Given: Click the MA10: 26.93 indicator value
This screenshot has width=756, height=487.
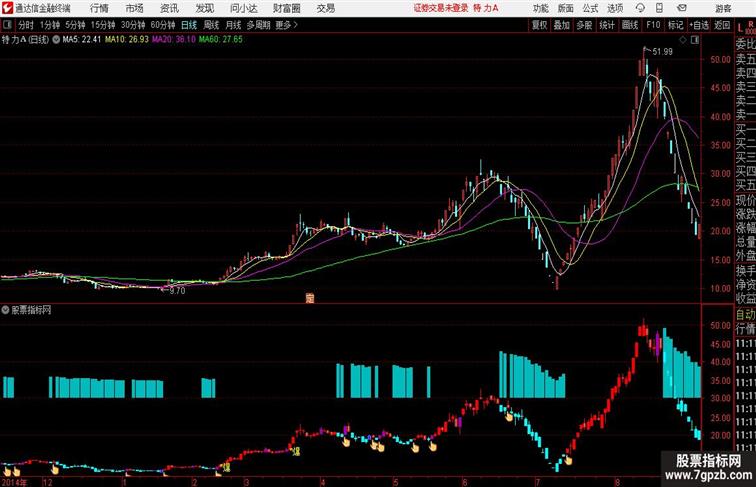Looking at the screenshot, I should point(127,40).
